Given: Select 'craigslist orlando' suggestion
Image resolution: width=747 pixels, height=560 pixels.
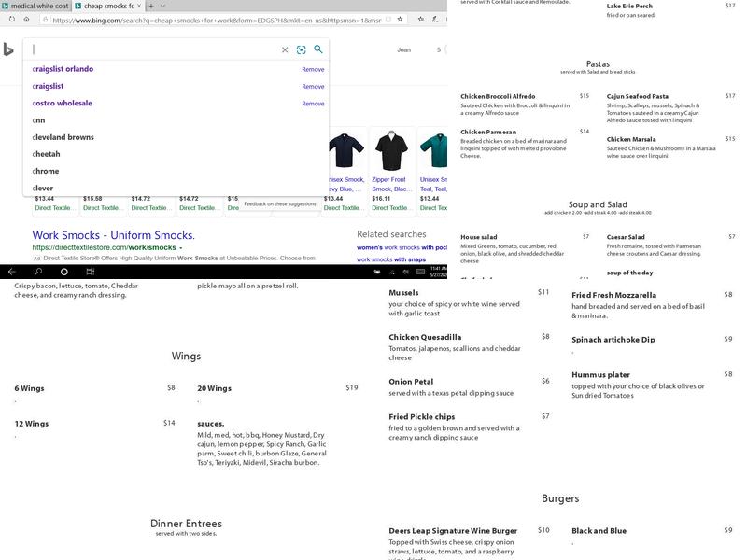Looking at the screenshot, I should click(63, 69).
